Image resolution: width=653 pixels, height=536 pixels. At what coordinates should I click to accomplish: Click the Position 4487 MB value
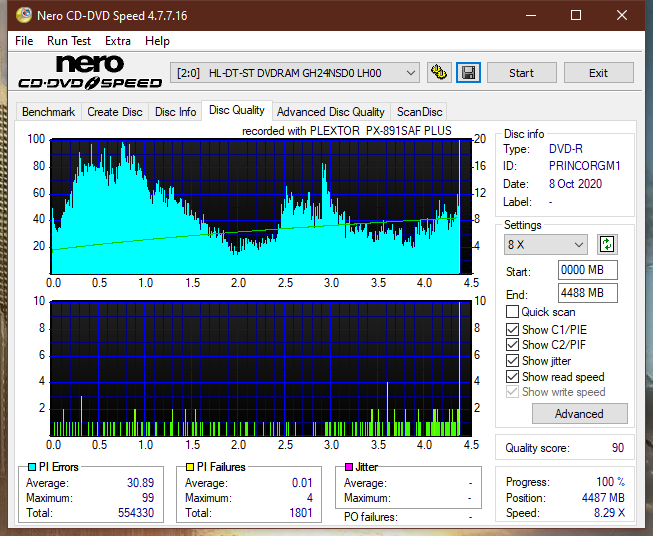click(x=603, y=497)
